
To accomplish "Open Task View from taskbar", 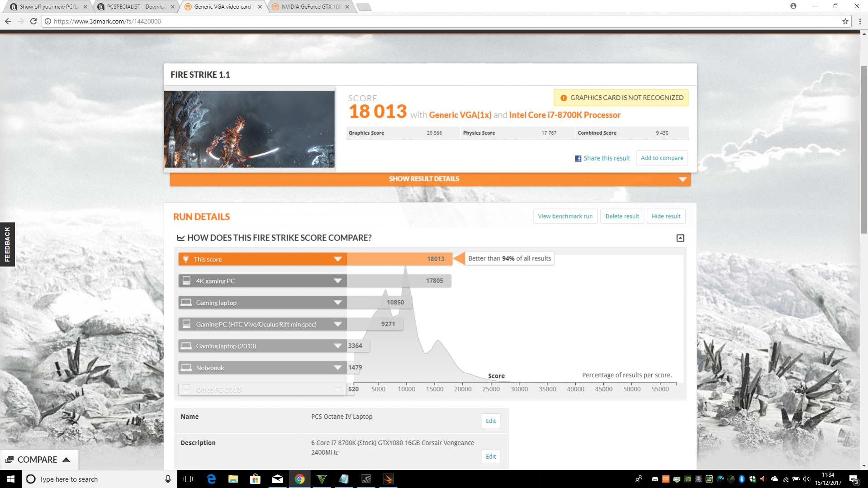I will click(x=188, y=479).
